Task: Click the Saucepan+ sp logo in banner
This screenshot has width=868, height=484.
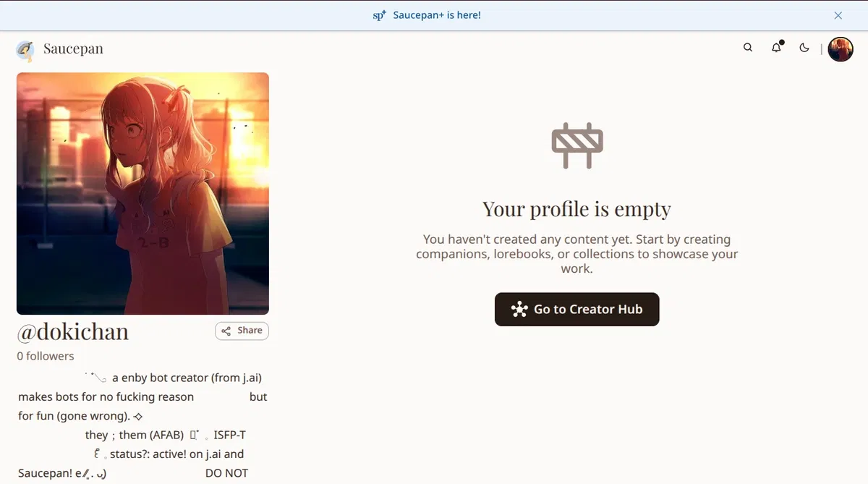Action: click(380, 14)
